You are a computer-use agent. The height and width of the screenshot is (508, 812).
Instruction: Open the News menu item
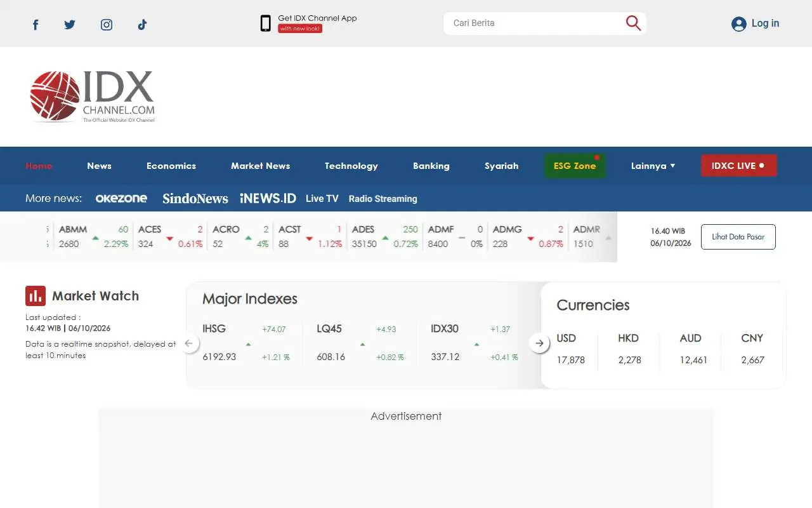tap(99, 166)
